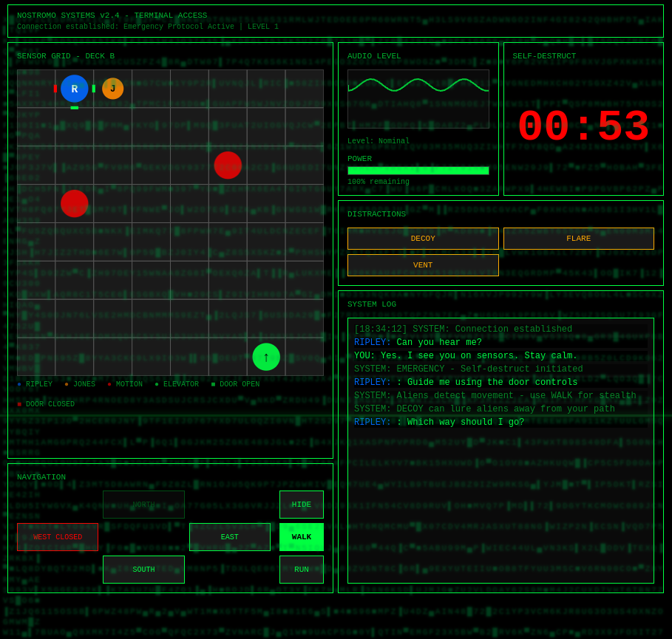Click '100% remaining' power text
672x639 pixels.
(379, 182)
